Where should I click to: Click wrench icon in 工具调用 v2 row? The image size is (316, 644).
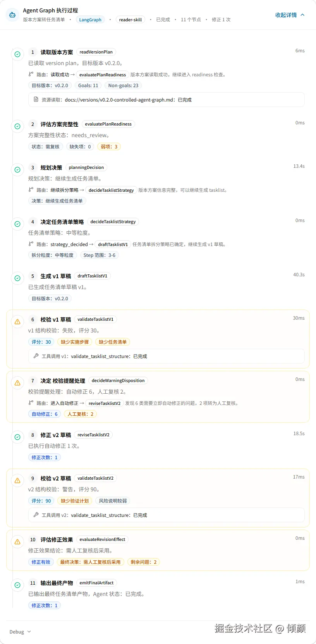pos(36,515)
